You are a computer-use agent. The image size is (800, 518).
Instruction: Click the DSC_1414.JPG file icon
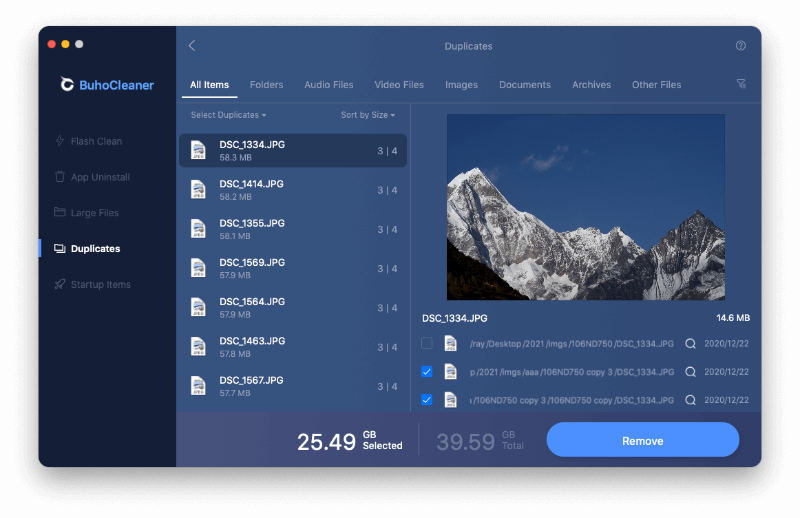[198, 190]
